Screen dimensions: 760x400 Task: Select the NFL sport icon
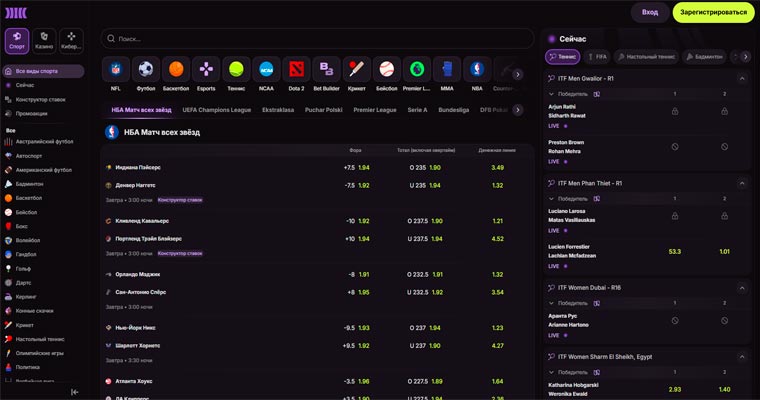(116, 70)
